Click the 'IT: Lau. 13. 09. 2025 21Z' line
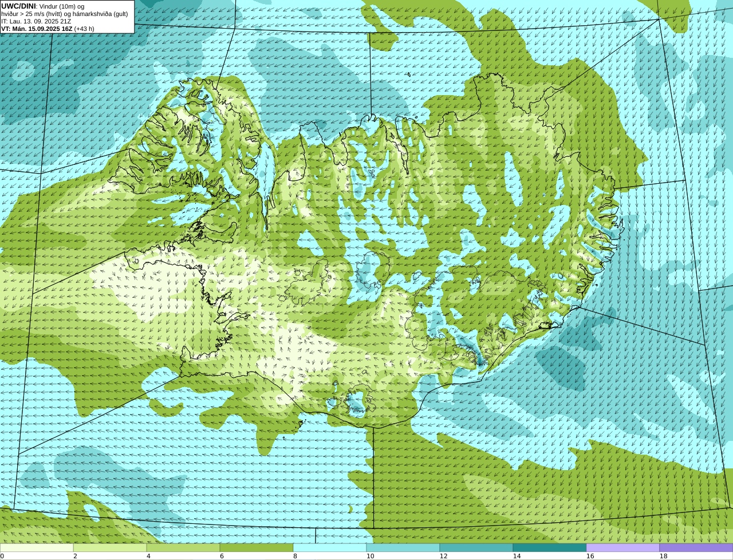The height and width of the screenshot is (560, 733). 36,21
